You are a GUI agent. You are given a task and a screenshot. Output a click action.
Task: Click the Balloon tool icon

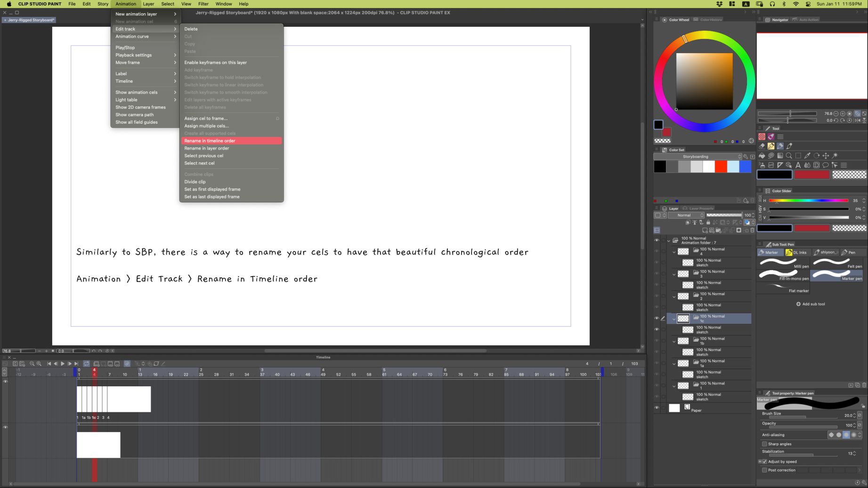point(825,165)
